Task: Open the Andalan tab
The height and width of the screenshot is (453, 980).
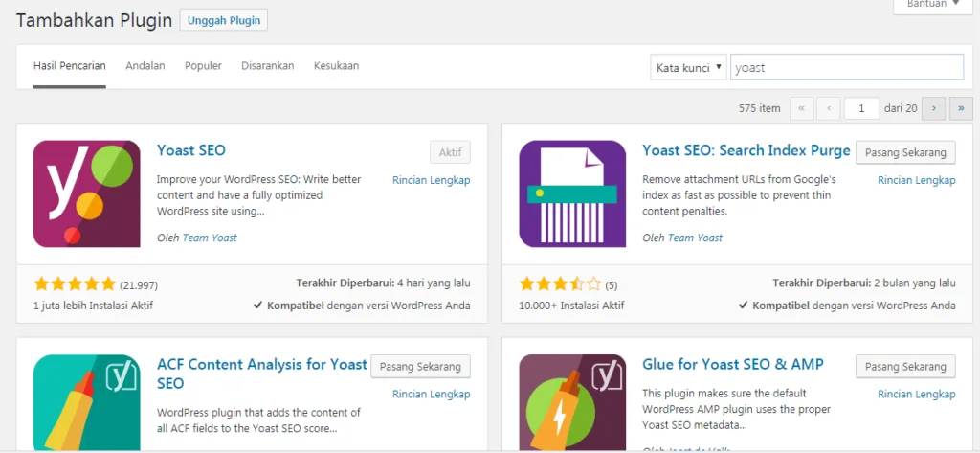Action: [x=145, y=66]
